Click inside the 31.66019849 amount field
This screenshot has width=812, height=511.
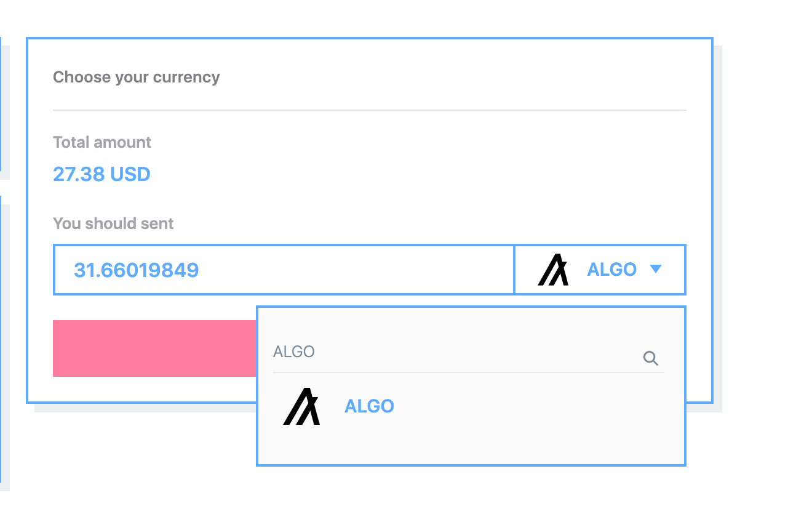[x=283, y=270]
